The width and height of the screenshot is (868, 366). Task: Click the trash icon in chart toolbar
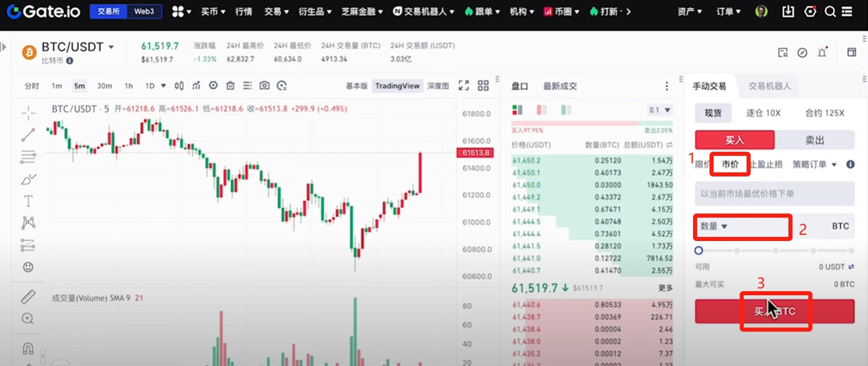click(231, 86)
